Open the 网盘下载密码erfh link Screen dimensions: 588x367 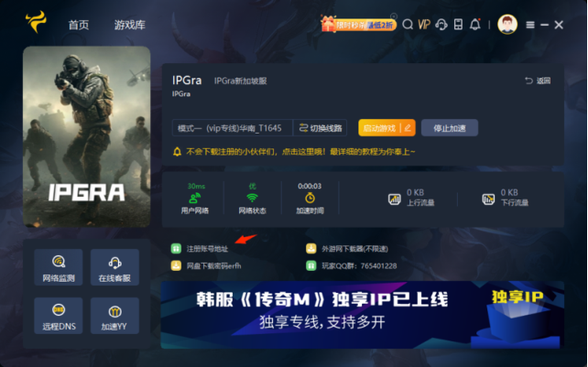click(x=213, y=265)
